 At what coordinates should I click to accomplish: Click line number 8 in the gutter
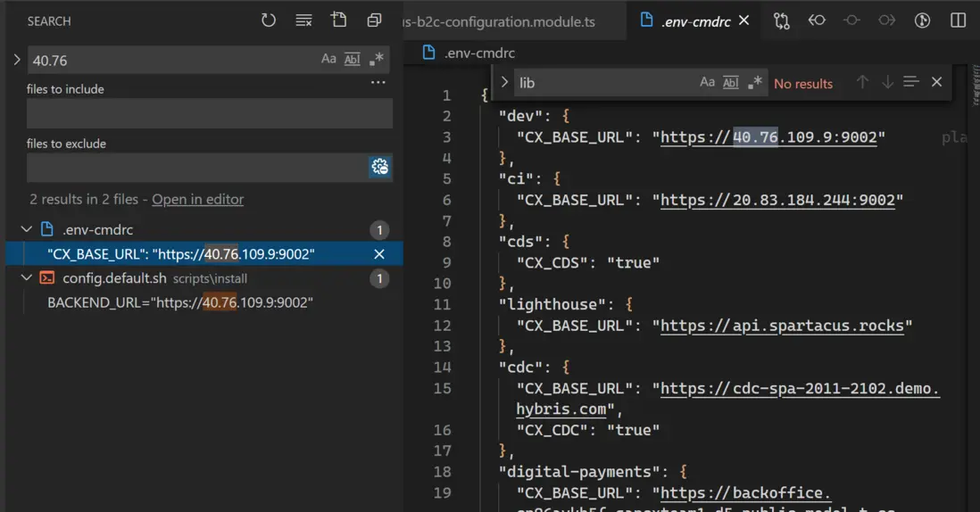[446, 242]
